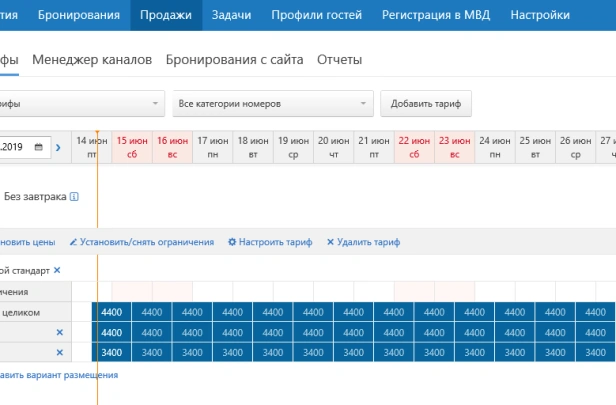The image size is (616, 405).
Task: Switch to the Отчеты tab
Action: click(x=339, y=60)
